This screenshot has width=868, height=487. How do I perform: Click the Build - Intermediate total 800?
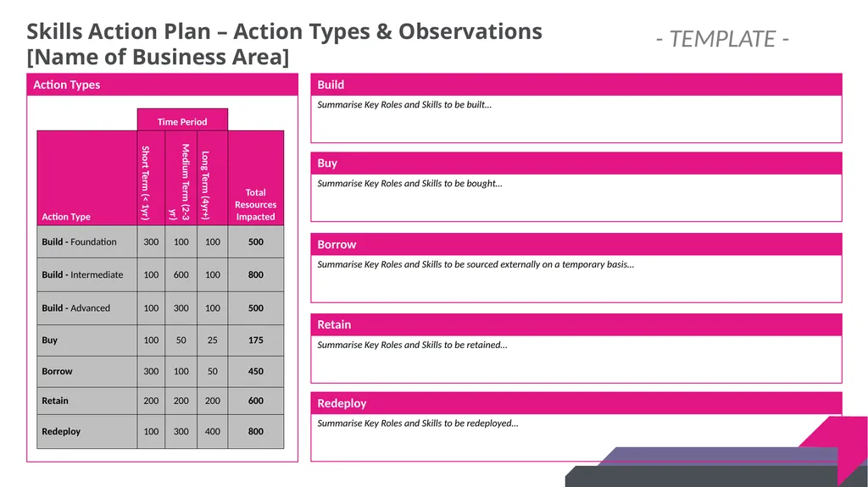point(256,274)
